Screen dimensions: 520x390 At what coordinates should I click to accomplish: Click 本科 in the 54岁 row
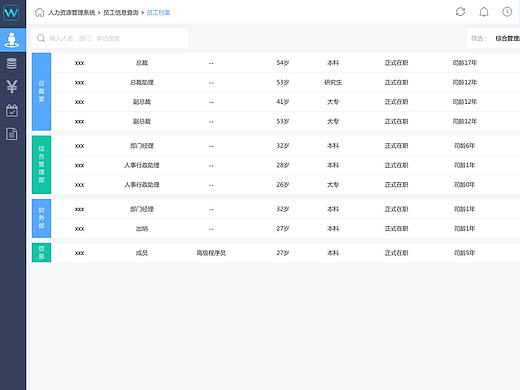pos(333,63)
